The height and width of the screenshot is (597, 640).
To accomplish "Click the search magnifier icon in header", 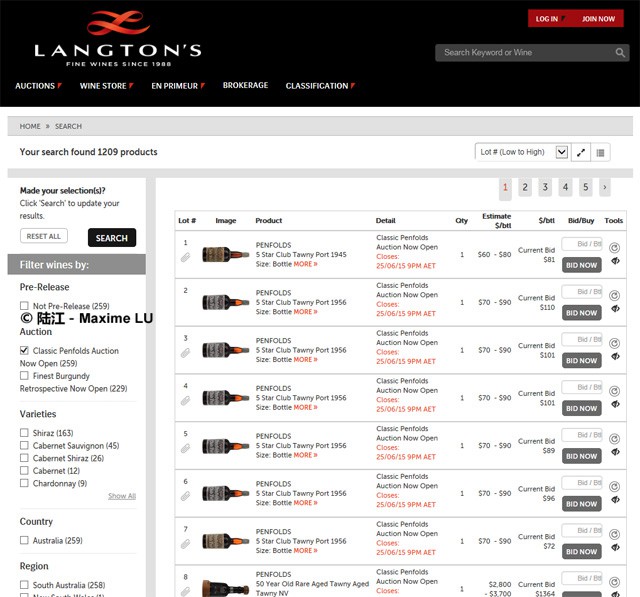I will (619, 53).
